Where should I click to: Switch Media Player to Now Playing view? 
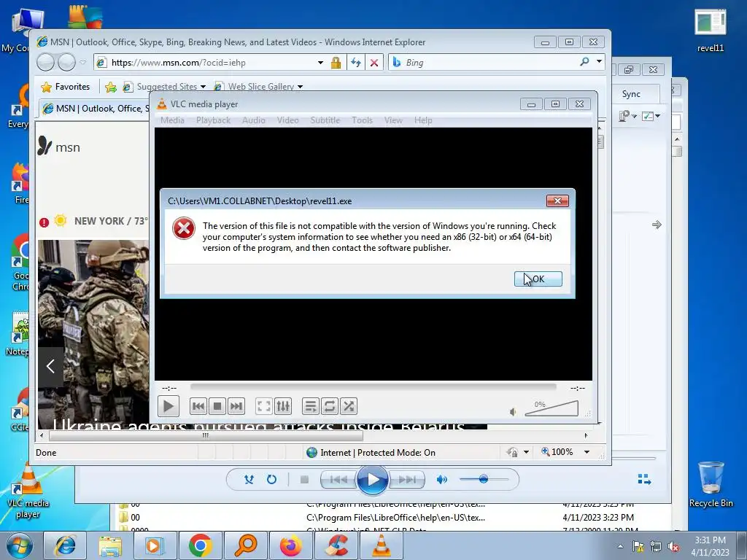[644, 479]
